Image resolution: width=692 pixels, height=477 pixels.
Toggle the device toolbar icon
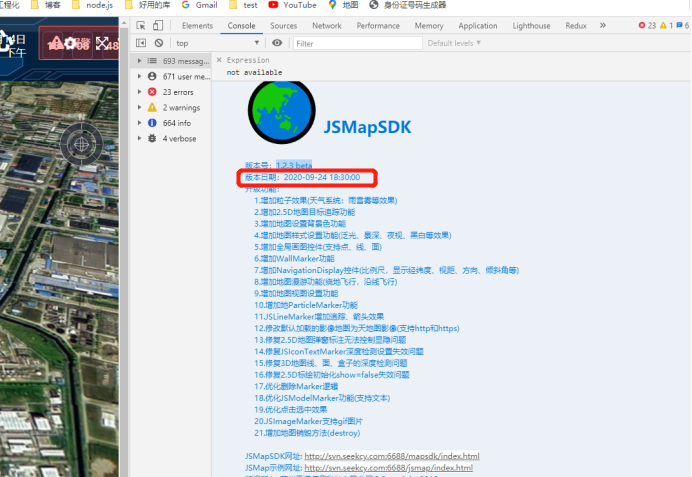(x=158, y=26)
